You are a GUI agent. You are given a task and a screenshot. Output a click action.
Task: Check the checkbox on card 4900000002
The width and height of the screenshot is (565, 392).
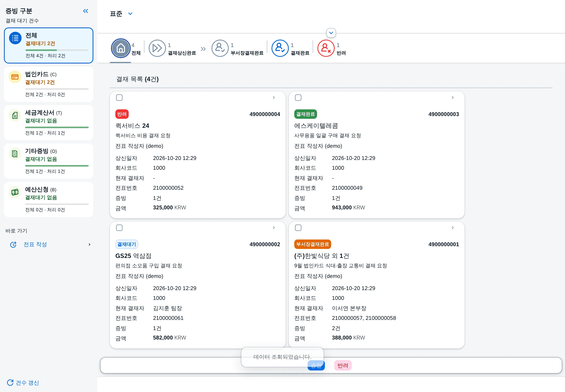[x=119, y=228]
